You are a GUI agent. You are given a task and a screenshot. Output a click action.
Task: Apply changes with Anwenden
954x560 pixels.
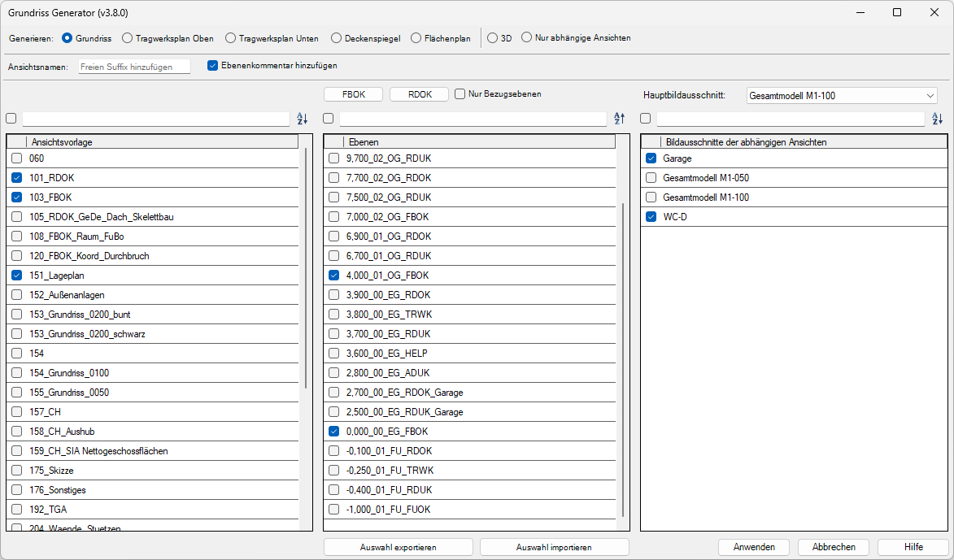[753, 547]
